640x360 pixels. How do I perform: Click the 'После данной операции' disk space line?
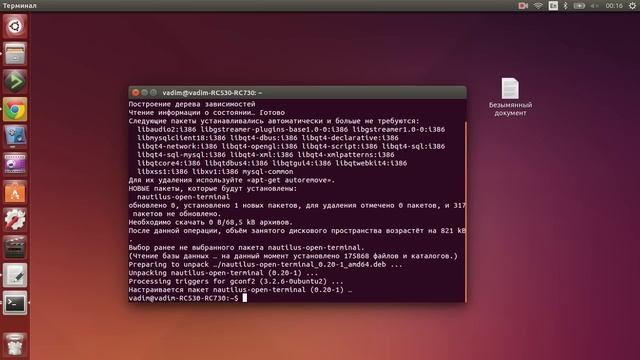(x=297, y=231)
